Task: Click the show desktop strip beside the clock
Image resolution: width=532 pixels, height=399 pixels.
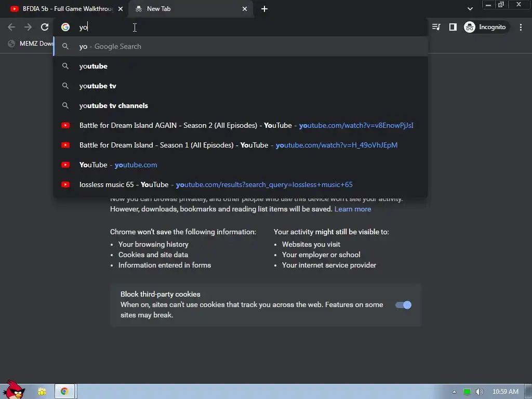Action: point(528,392)
